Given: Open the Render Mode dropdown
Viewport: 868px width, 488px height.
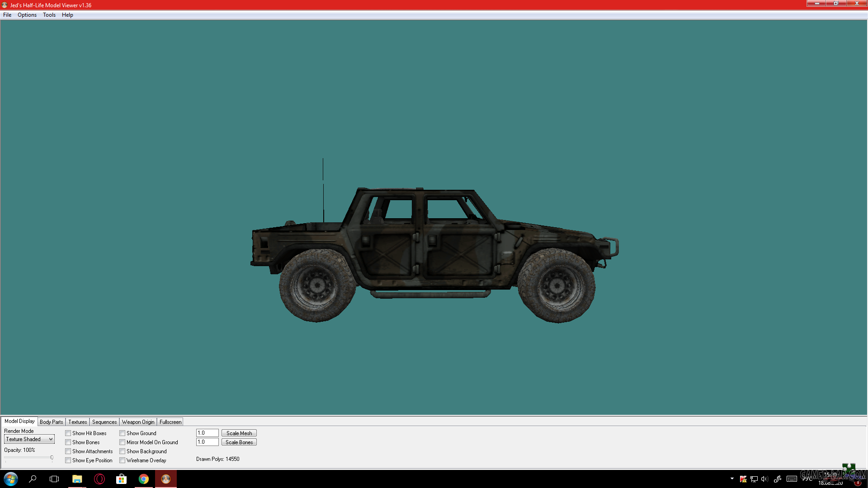Looking at the screenshot, I should (29, 439).
